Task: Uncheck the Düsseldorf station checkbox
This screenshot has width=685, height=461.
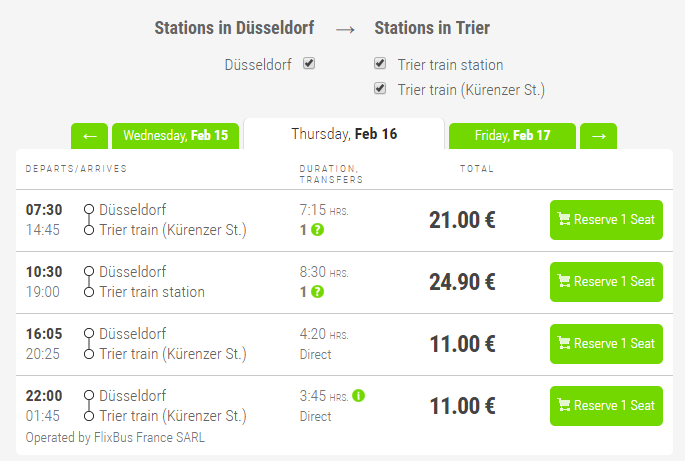Action: [x=309, y=64]
